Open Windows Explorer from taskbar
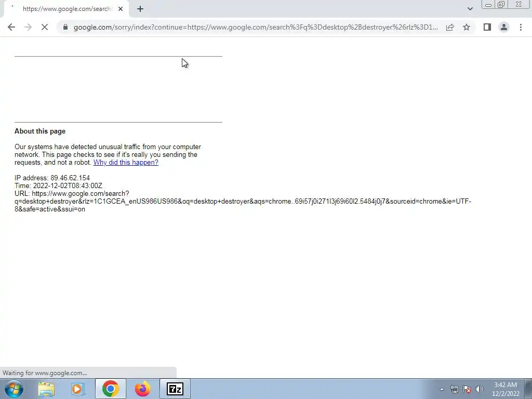This screenshot has height=399, width=532. [46, 389]
